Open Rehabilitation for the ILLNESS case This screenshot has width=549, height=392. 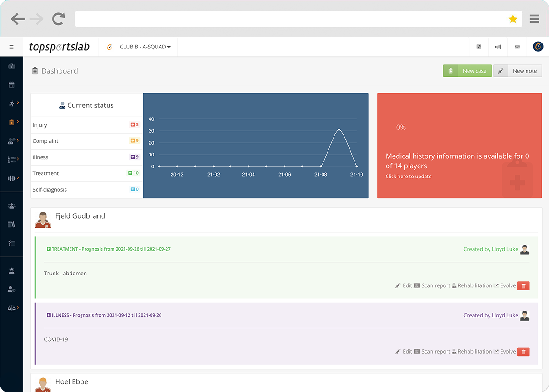[472, 352]
